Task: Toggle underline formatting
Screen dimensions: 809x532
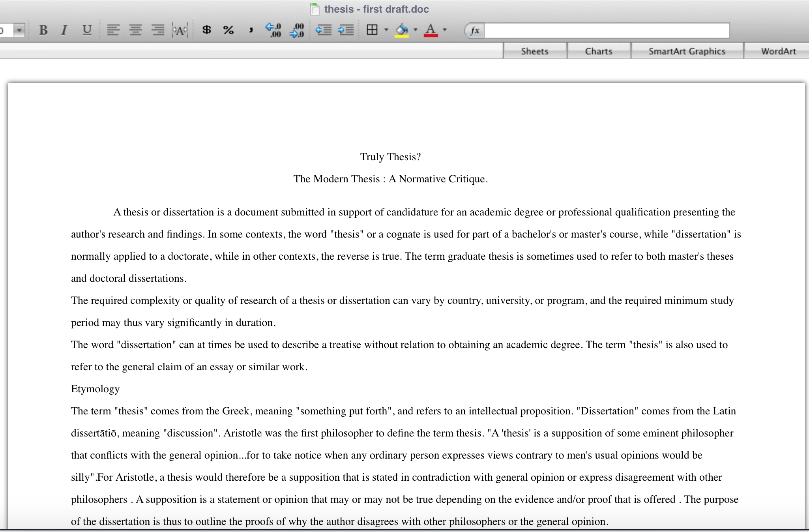Action: coord(86,30)
